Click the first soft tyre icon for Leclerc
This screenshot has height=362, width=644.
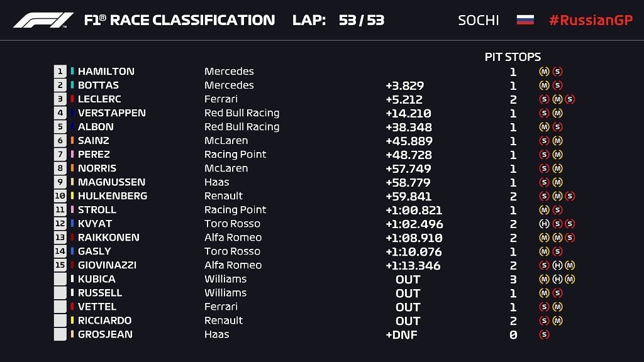click(x=544, y=99)
